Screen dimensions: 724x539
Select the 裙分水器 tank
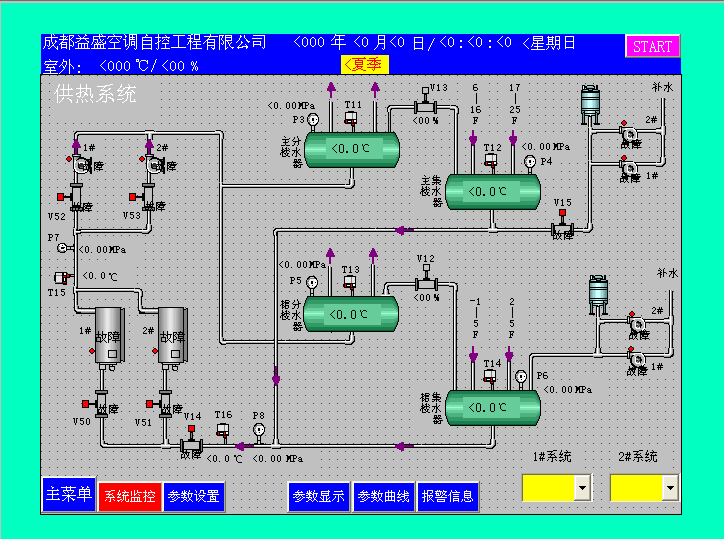click(x=351, y=314)
